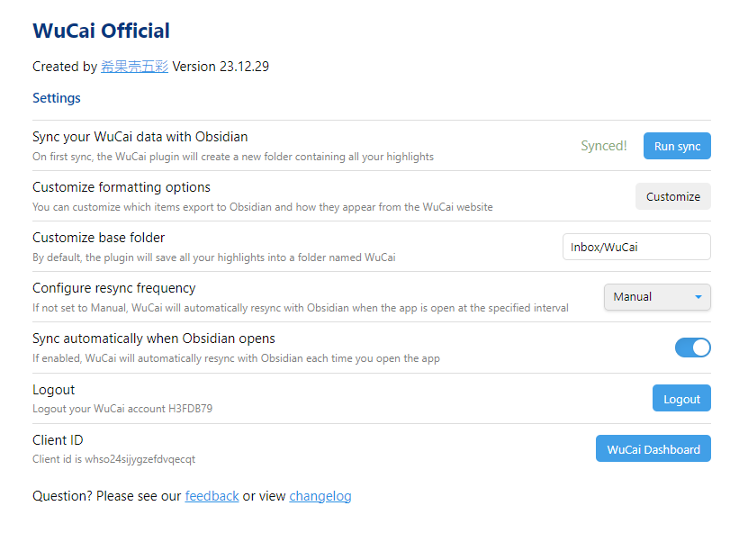Viewport: 739px width, 560px height.
Task: Open the Customize formatting options button
Action: point(673,196)
